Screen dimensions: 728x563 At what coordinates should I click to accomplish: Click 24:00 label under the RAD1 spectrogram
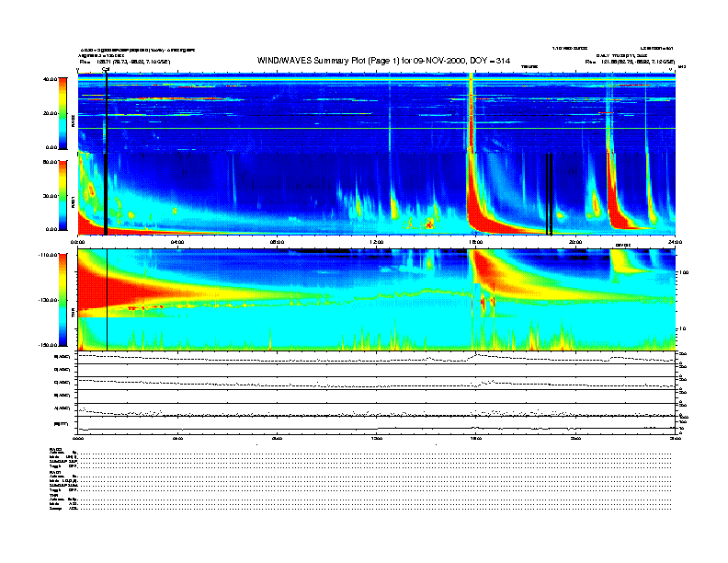675,242
